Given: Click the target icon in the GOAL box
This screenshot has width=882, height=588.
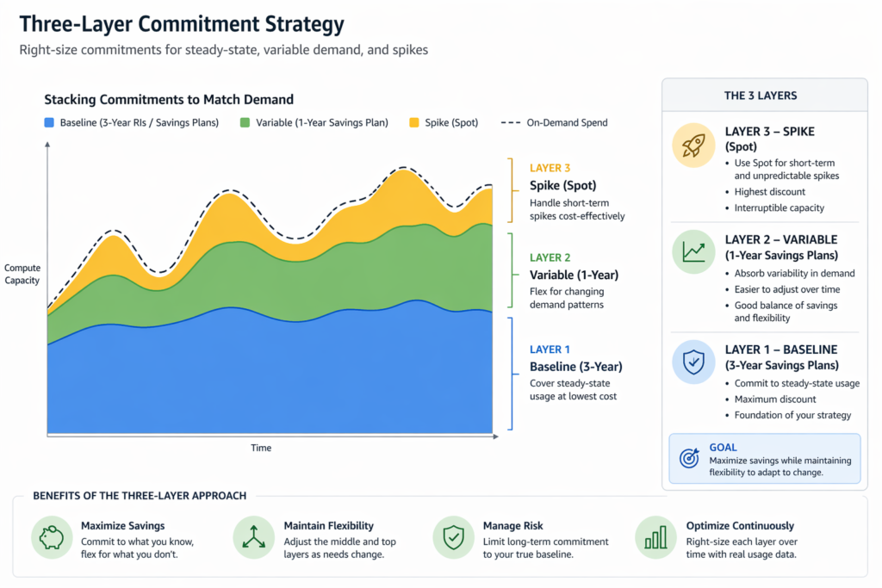Looking at the screenshot, I should point(689,460).
